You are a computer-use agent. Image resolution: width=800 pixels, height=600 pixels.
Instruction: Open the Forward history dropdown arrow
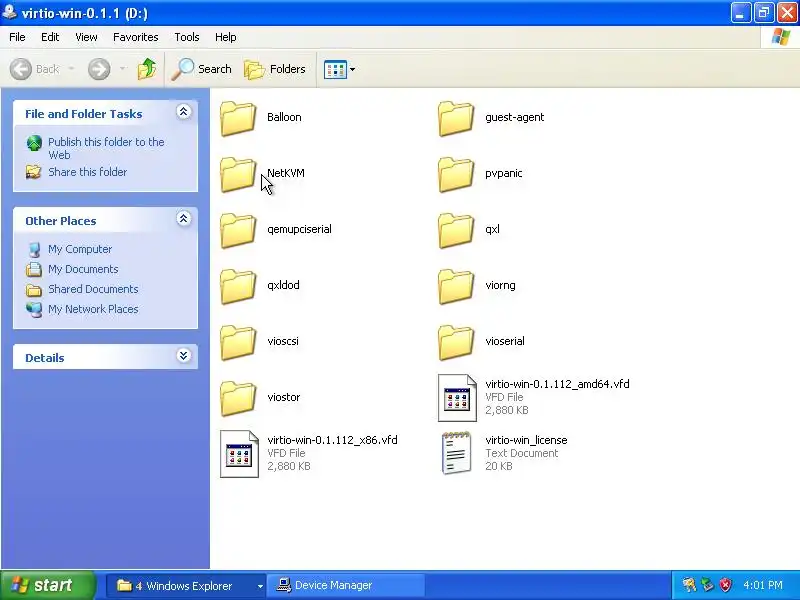click(x=122, y=68)
